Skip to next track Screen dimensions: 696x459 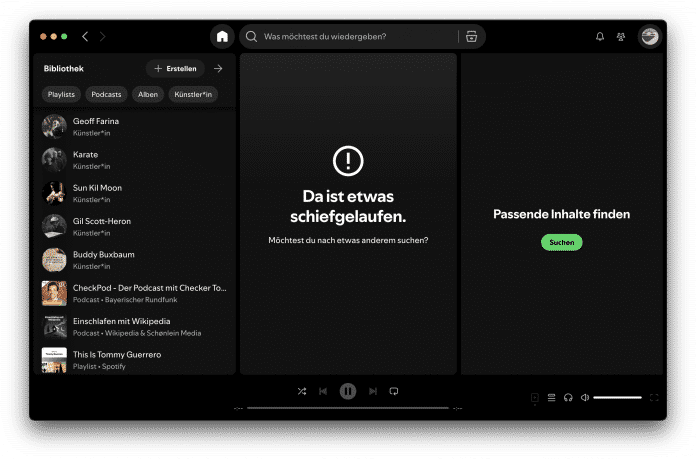(x=373, y=391)
